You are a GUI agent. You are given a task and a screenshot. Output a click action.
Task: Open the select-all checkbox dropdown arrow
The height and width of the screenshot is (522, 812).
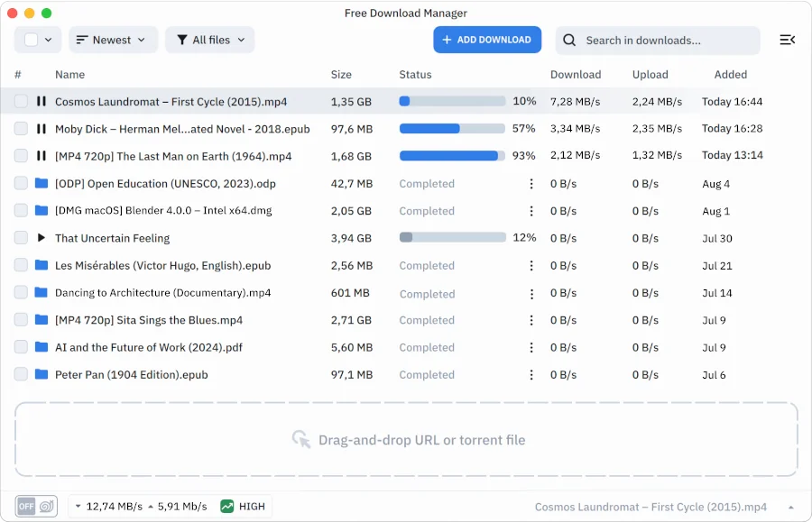tap(49, 40)
